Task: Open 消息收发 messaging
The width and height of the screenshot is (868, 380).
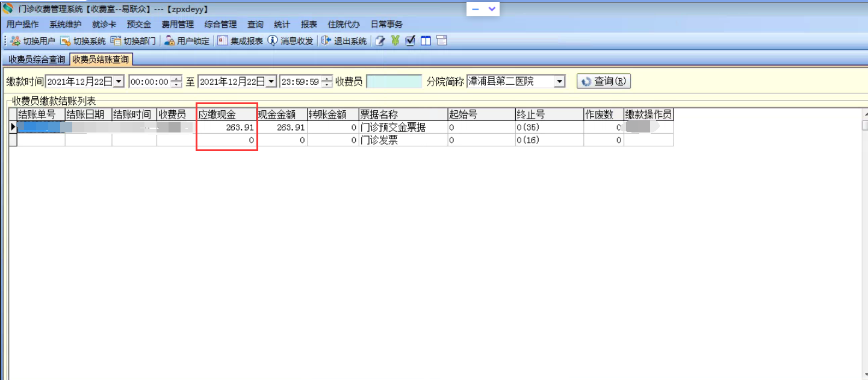Action: pyautogui.click(x=291, y=41)
